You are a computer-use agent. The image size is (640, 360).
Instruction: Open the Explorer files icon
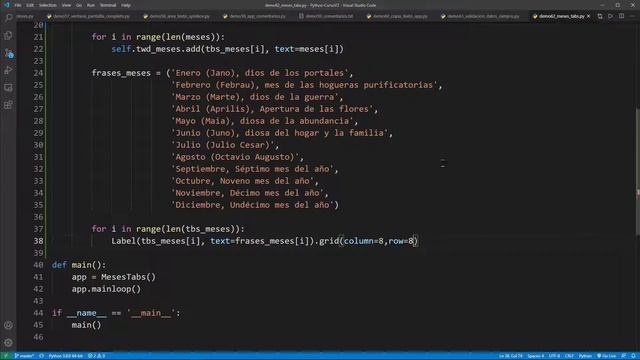8,36
